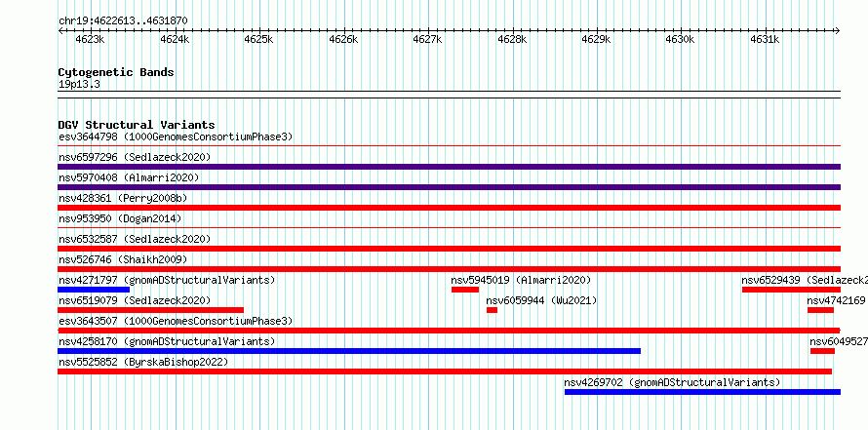Image resolution: width=868 pixels, height=430 pixels.
Task: Select the nsv428361 red variant bar
Action: point(449,208)
